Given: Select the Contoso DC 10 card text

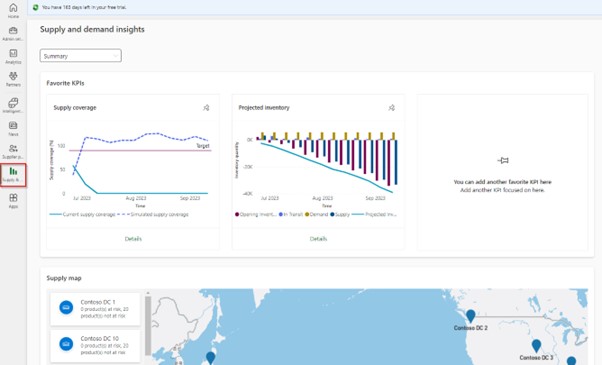Looking at the screenshot, I should [x=104, y=345].
